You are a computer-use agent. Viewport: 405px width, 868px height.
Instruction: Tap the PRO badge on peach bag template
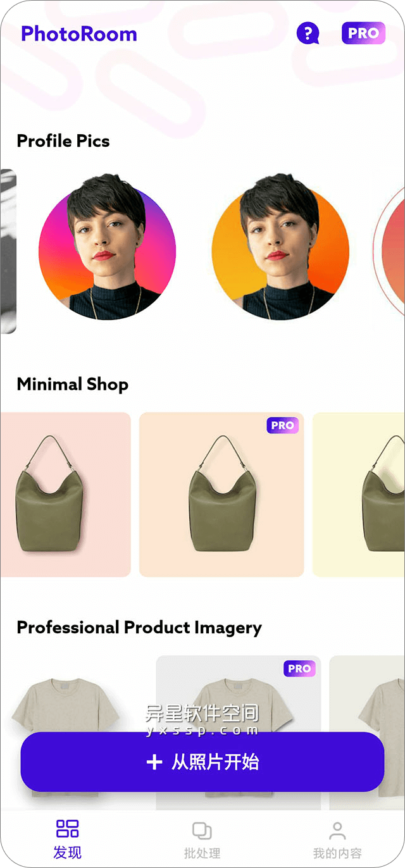(282, 426)
